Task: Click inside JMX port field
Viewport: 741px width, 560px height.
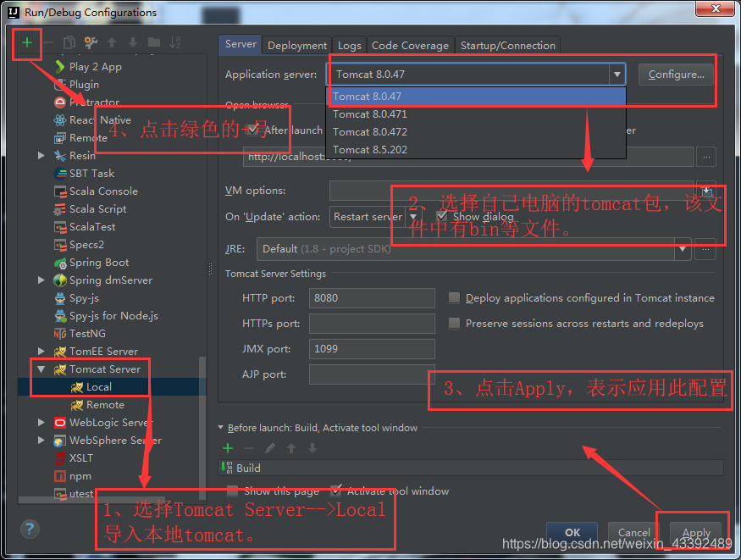Action: pyautogui.click(x=372, y=349)
